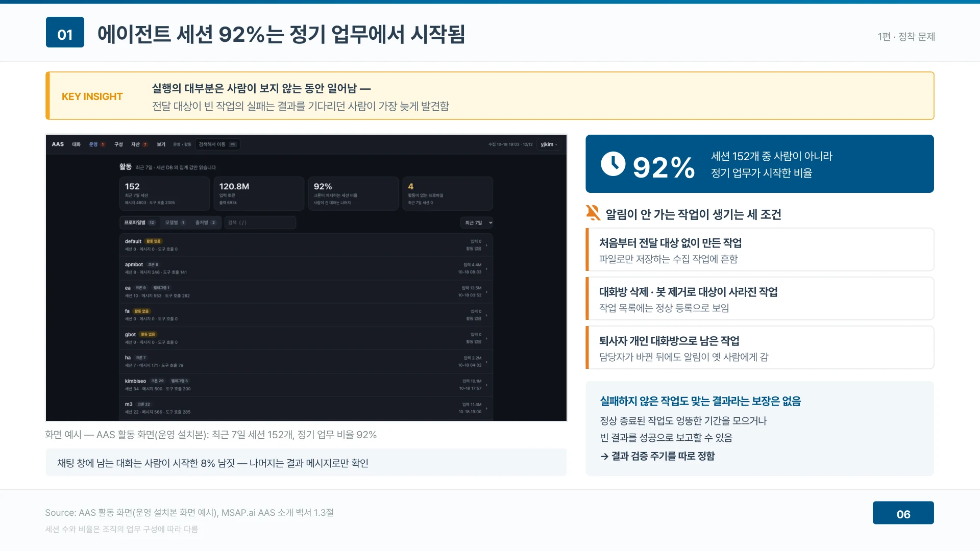Viewport: 980px width, 551px height.
Task: Click the KEY INSIGHT label
Action: point(92,96)
